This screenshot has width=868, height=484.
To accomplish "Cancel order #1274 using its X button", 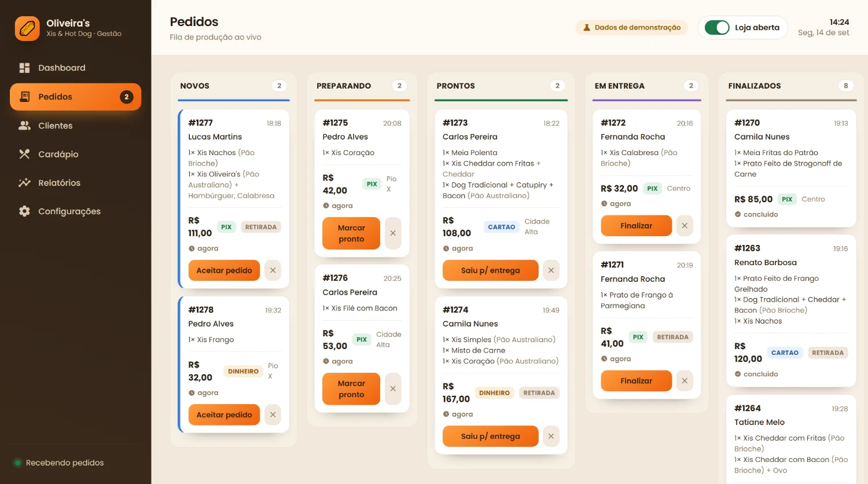I will click(x=551, y=436).
